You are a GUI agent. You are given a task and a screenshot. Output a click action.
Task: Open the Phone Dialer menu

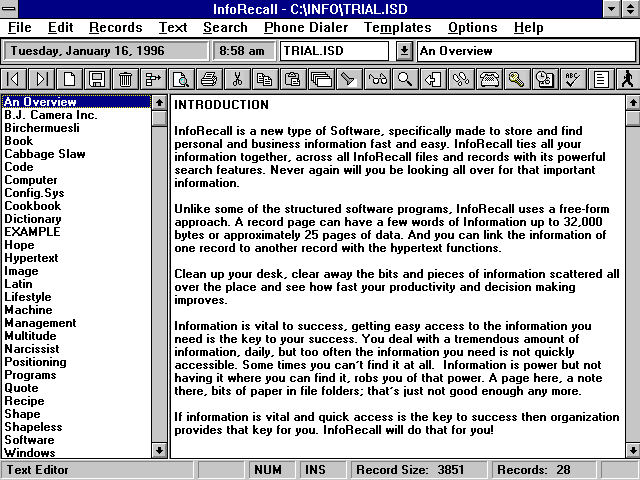(305, 27)
